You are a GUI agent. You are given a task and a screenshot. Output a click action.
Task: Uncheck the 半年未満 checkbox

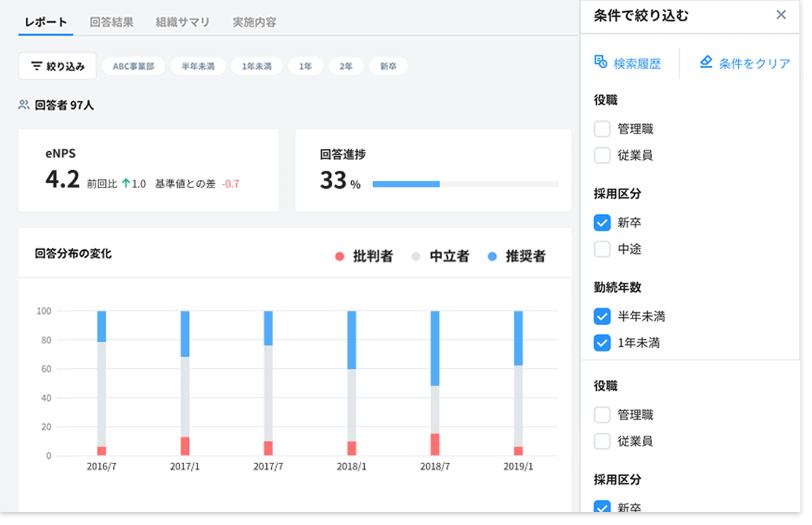pyautogui.click(x=602, y=317)
